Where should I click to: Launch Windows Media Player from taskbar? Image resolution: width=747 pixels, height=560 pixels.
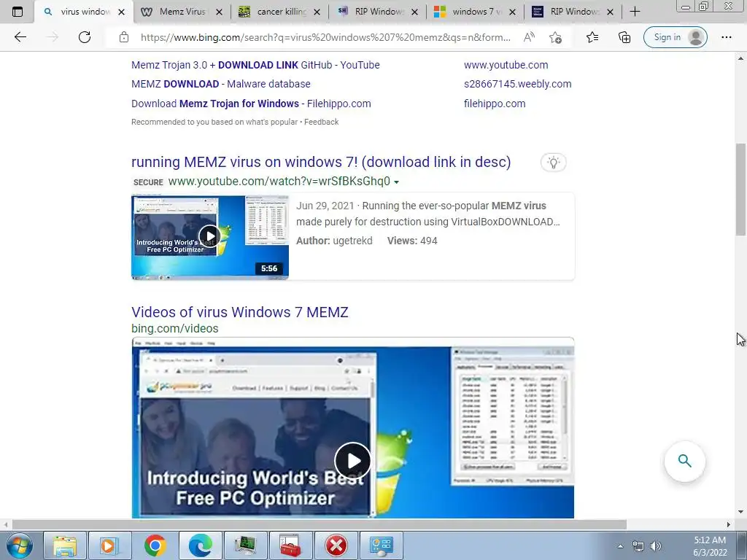click(110, 545)
